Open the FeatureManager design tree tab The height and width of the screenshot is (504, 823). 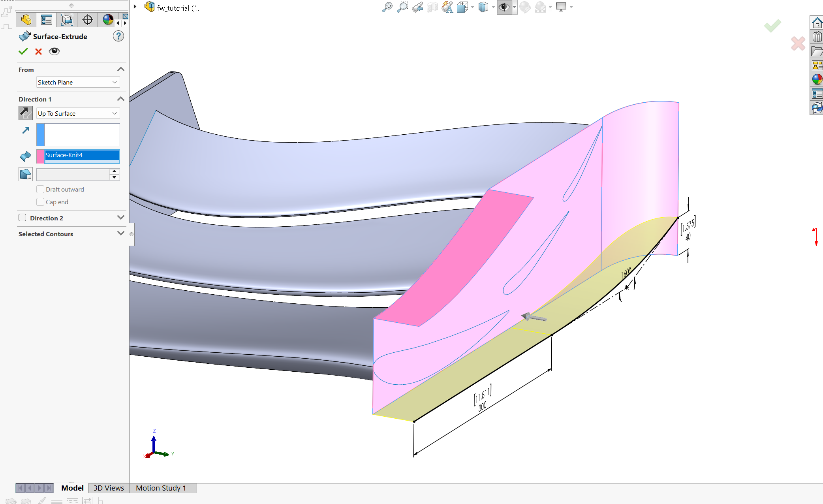click(x=26, y=20)
